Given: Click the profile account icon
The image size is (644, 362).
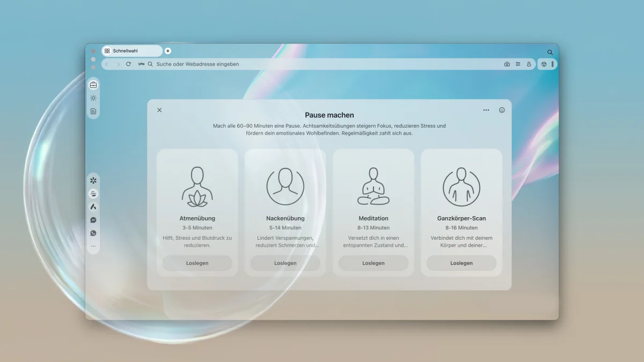Looking at the screenshot, I should pos(529,64).
